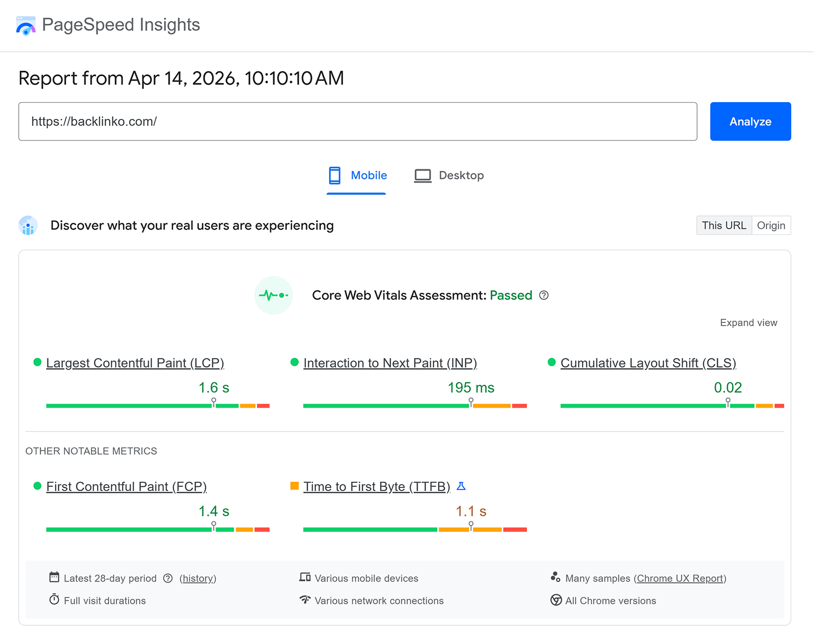Open Largest Contentful Paint details
This screenshot has width=813, height=644.
point(135,363)
